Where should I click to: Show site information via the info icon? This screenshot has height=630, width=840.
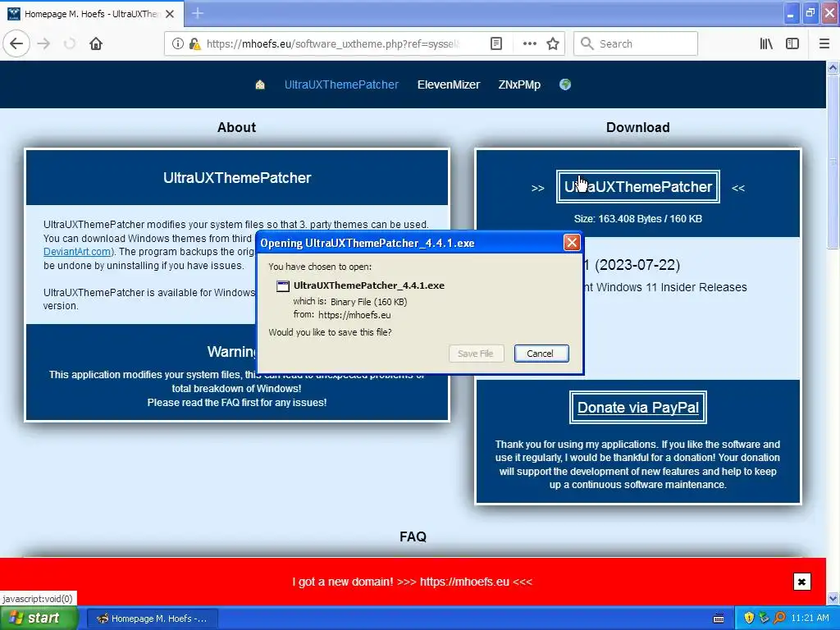[178, 43]
